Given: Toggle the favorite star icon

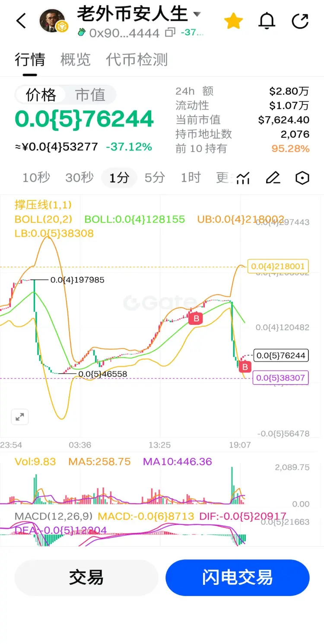Looking at the screenshot, I should 233,21.
